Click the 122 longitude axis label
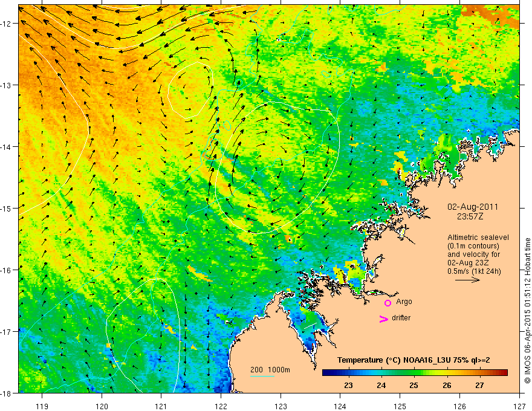This screenshot has width=532, height=411. pos(221,406)
